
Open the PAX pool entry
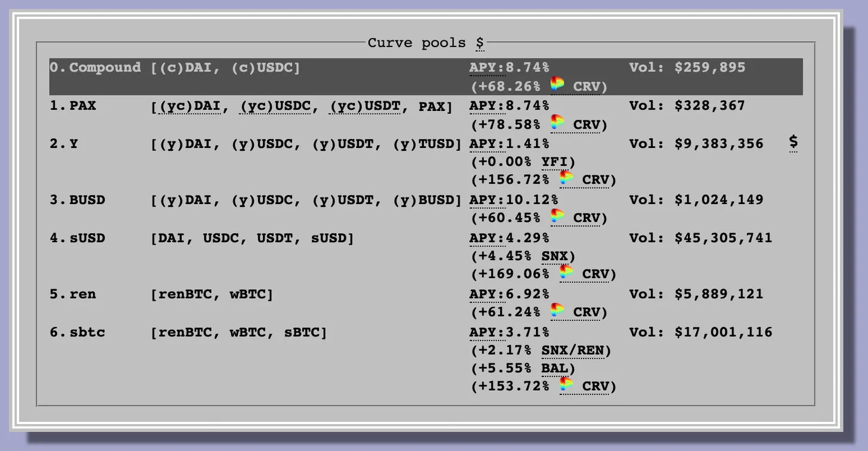click(x=82, y=106)
